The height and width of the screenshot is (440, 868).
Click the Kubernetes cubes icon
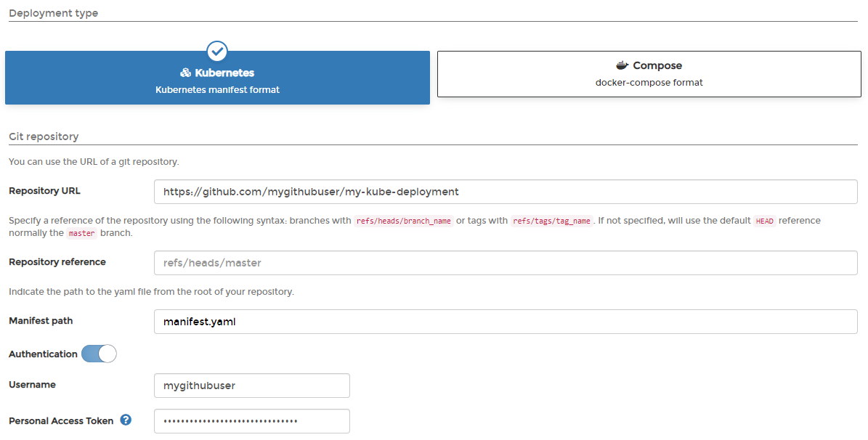point(185,73)
